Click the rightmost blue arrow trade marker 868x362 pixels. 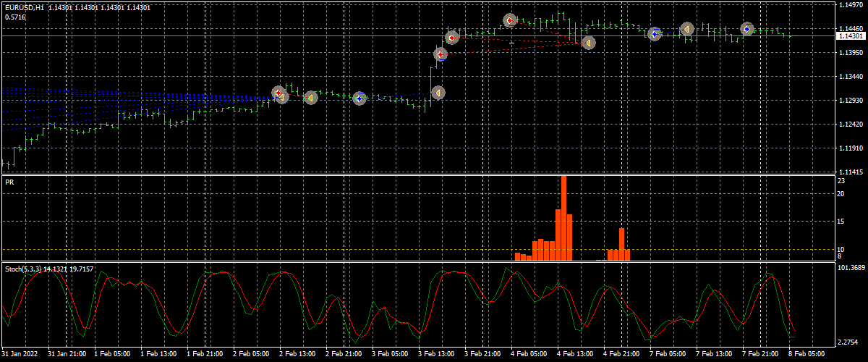(x=747, y=29)
